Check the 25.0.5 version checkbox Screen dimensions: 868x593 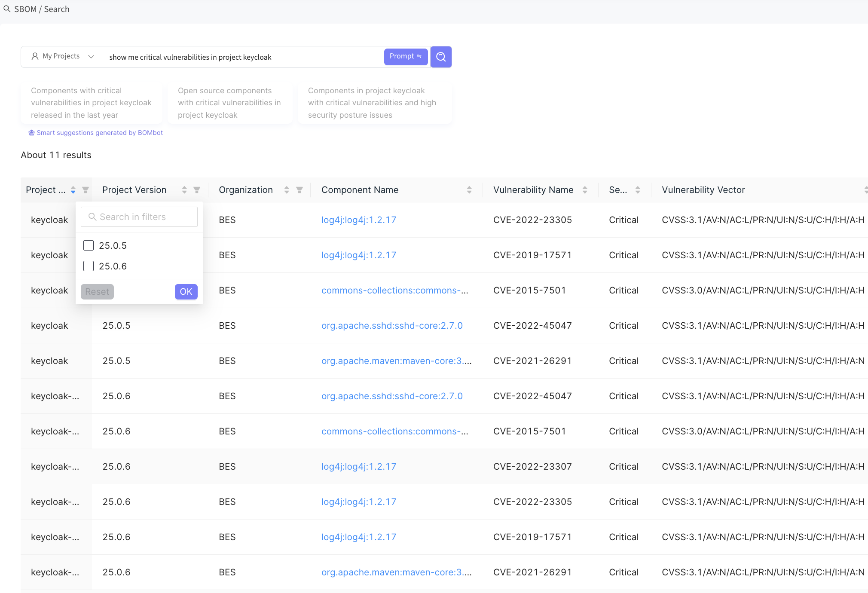click(89, 245)
